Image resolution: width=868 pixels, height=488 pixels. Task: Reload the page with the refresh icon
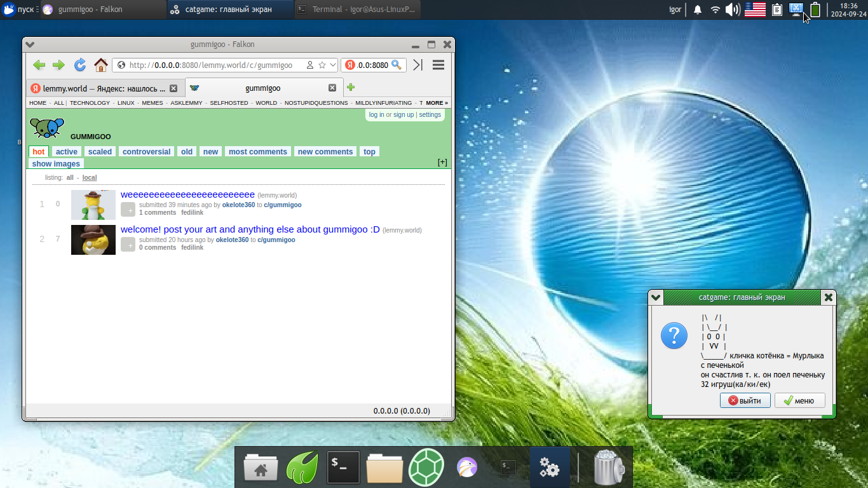coord(80,65)
